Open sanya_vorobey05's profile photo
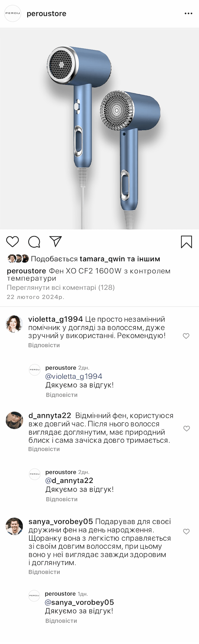 [14, 526]
